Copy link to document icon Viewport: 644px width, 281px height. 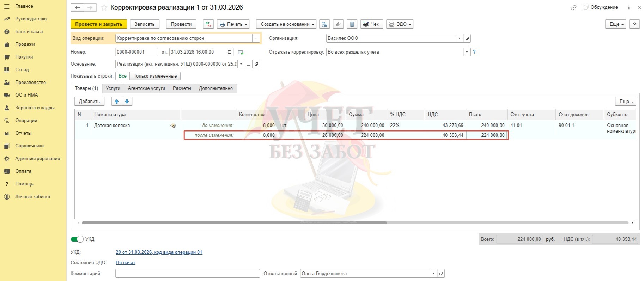tap(573, 7)
